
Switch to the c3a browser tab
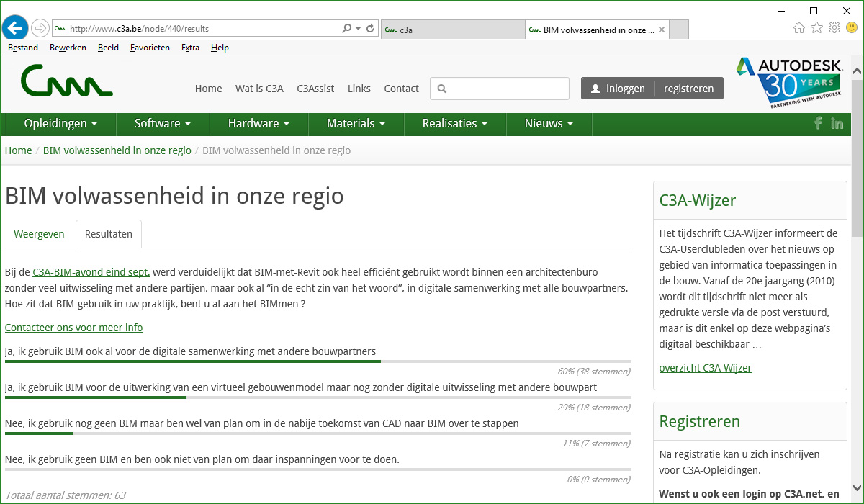coord(452,30)
